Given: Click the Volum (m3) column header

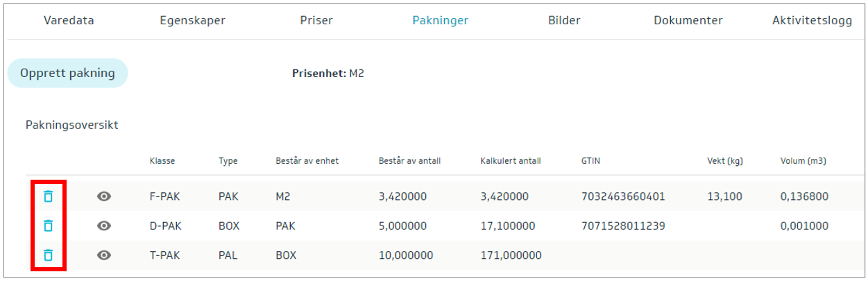Looking at the screenshot, I should (803, 161).
